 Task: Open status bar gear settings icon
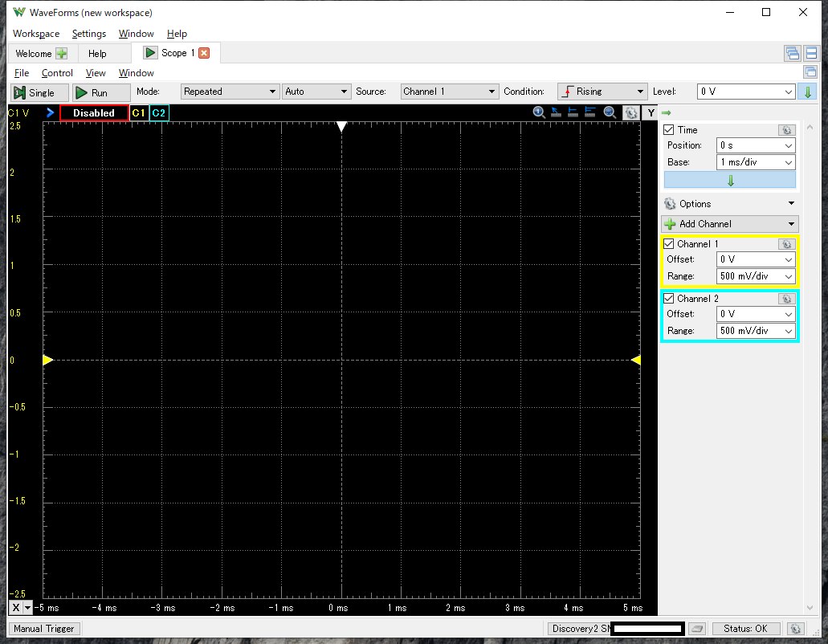pyautogui.click(x=795, y=629)
